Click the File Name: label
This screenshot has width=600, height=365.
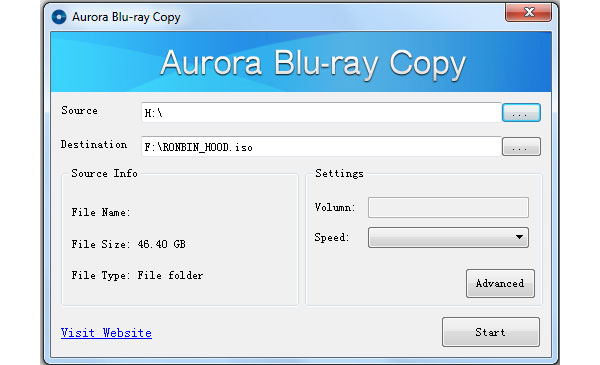[x=101, y=212]
